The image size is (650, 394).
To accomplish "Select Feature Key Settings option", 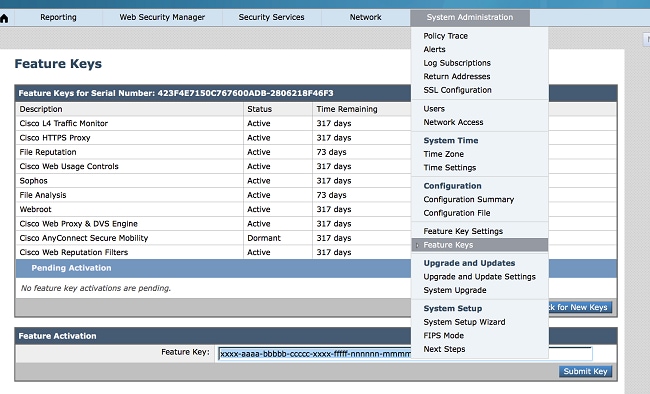I will 463,231.
